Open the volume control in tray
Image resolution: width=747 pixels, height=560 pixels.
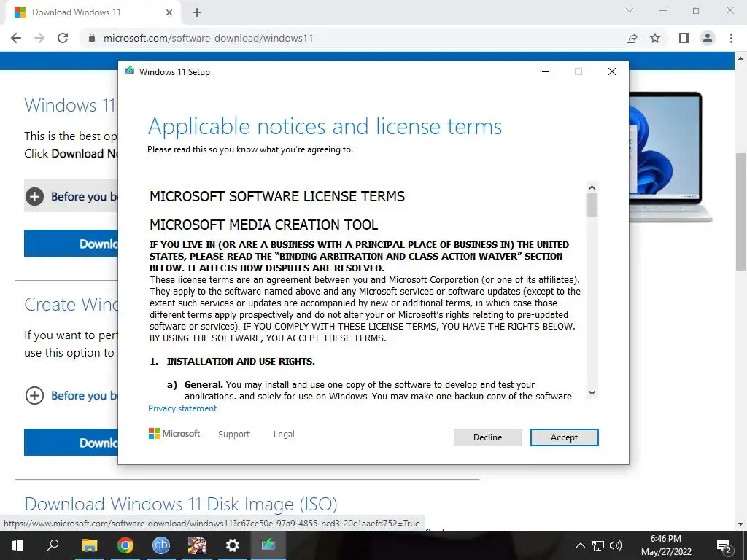[616, 545]
